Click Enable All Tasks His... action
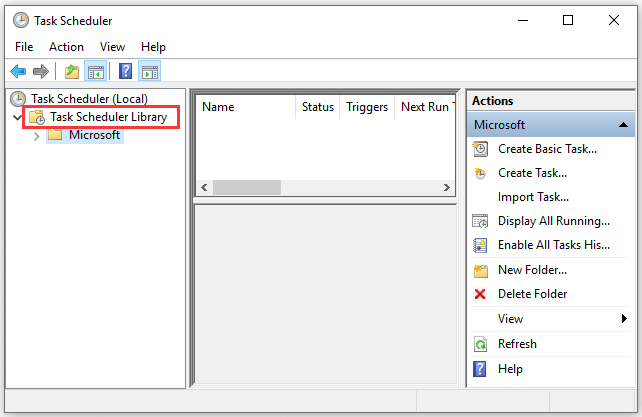The image size is (642, 417). (554, 245)
